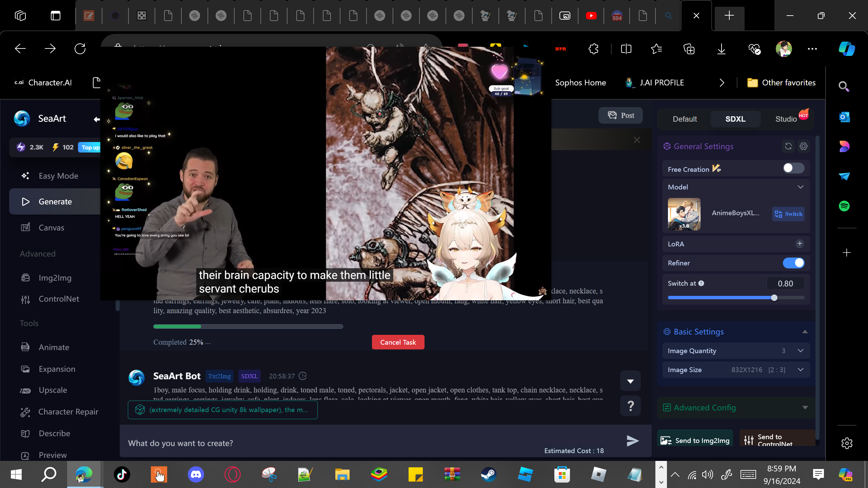Jump to bottom with the down arrow button
Viewport: 868px width, 488px height.
(x=630, y=381)
